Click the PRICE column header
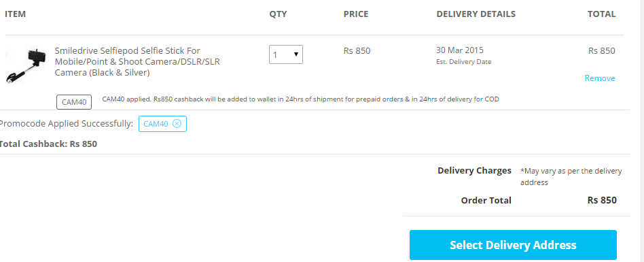Image resolution: width=644 pixels, height=262 pixels. pos(356,14)
